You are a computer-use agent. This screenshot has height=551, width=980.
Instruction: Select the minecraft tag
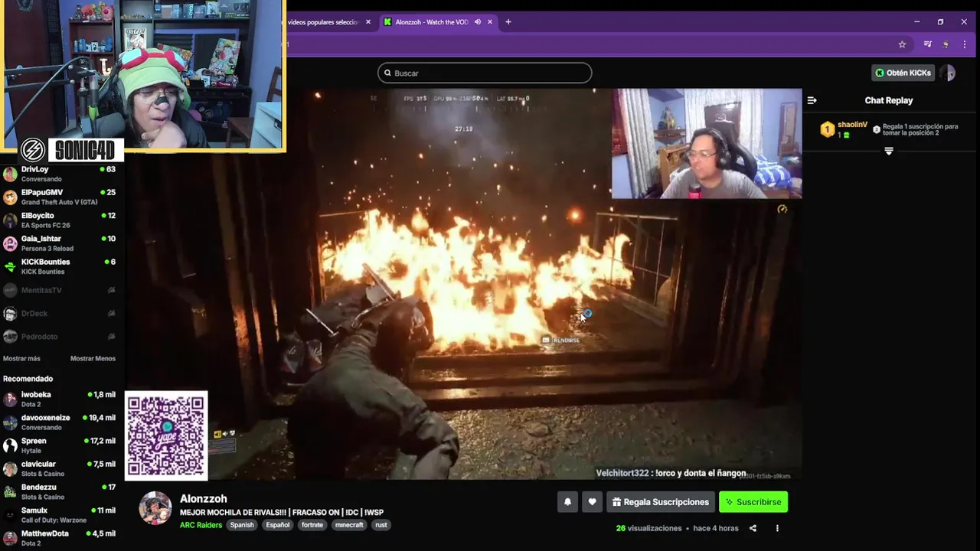[348, 525]
